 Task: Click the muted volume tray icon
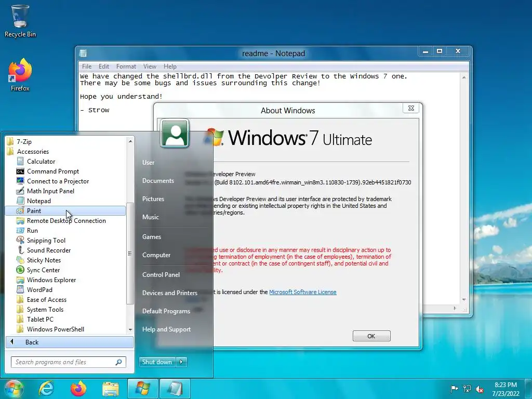pyautogui.click(x=480, y=389)
